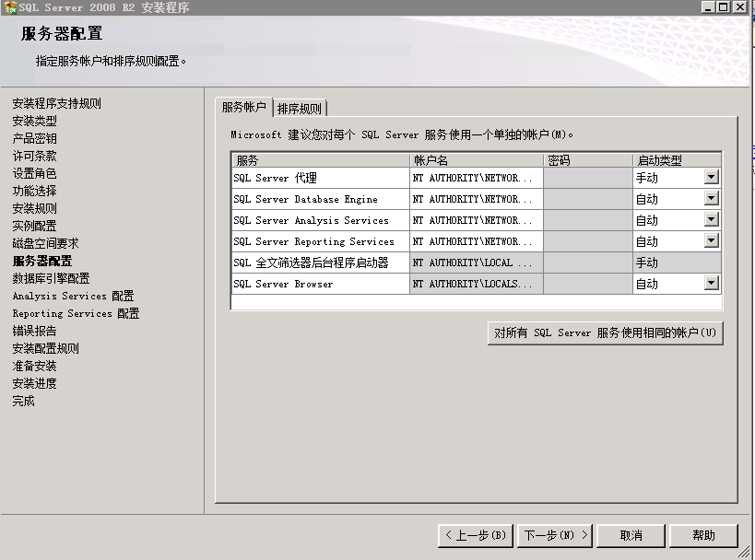
Task: Click 完成 step in sidebar
Action: pos(24,401)
